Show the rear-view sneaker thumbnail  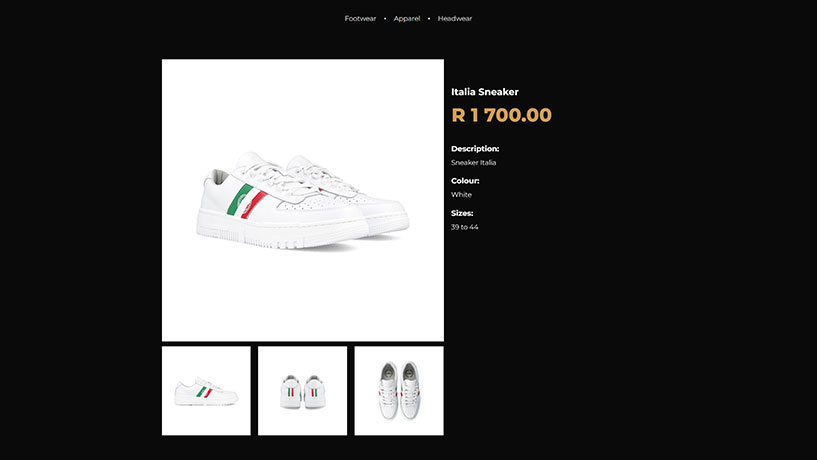coord(302,391)
